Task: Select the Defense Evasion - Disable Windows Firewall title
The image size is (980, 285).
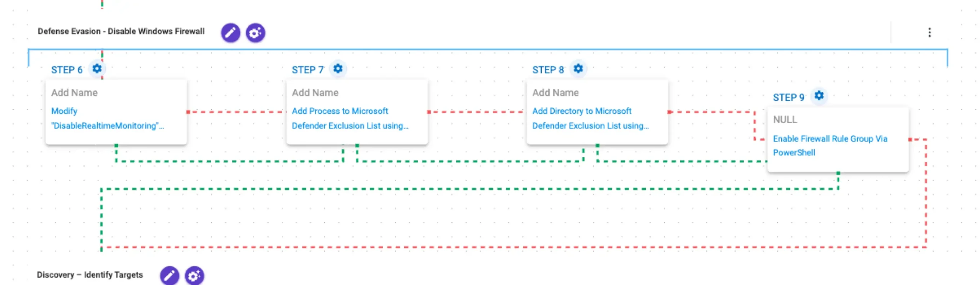Action: pyautogui.click(x=121, y=31)
